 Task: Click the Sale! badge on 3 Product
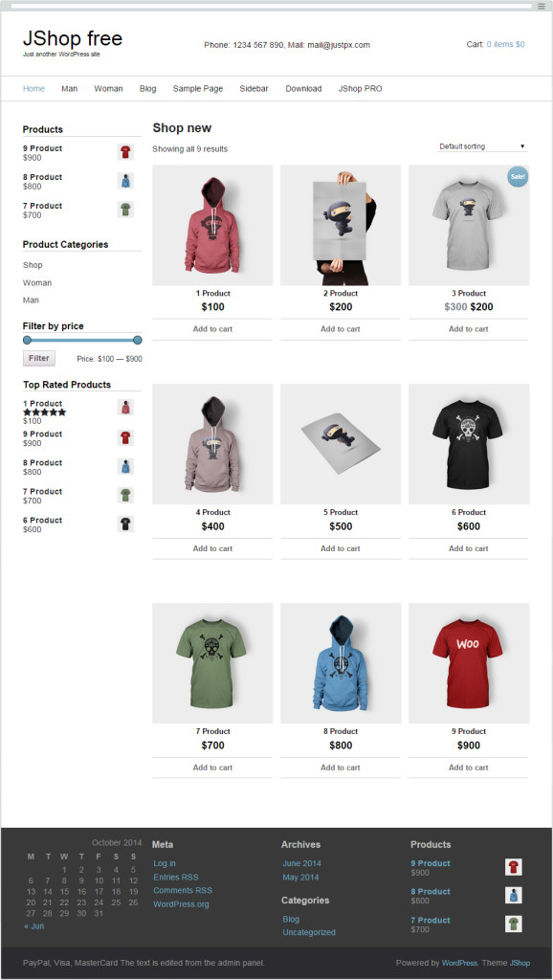(x=518, y=177)
